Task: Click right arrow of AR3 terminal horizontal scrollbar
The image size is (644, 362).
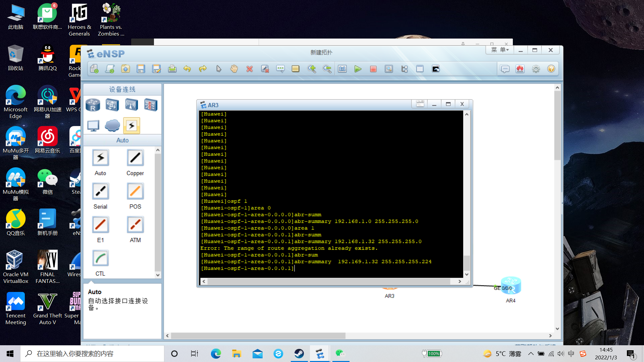Action: pyautogui.click(x=460, y=281)
